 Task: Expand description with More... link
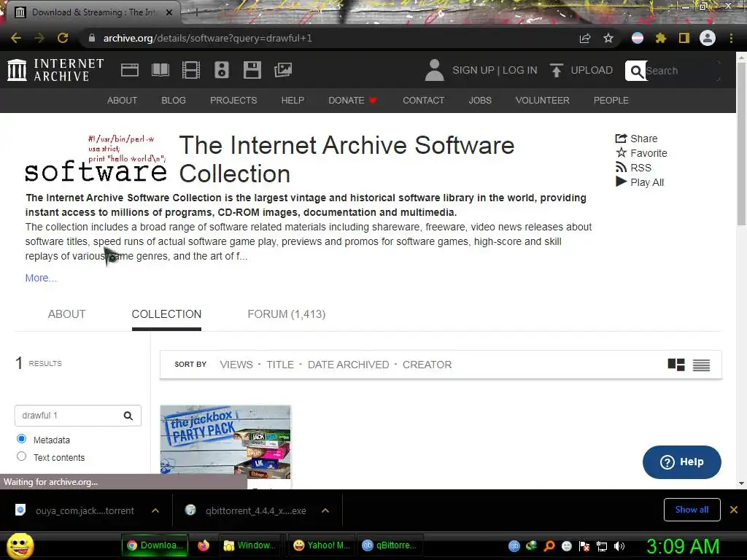click(x=41, y=278)
